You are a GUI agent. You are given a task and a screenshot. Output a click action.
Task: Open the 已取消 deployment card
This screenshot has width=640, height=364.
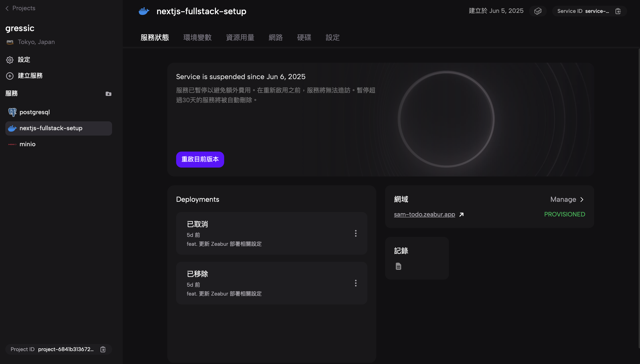coord(263,233)
